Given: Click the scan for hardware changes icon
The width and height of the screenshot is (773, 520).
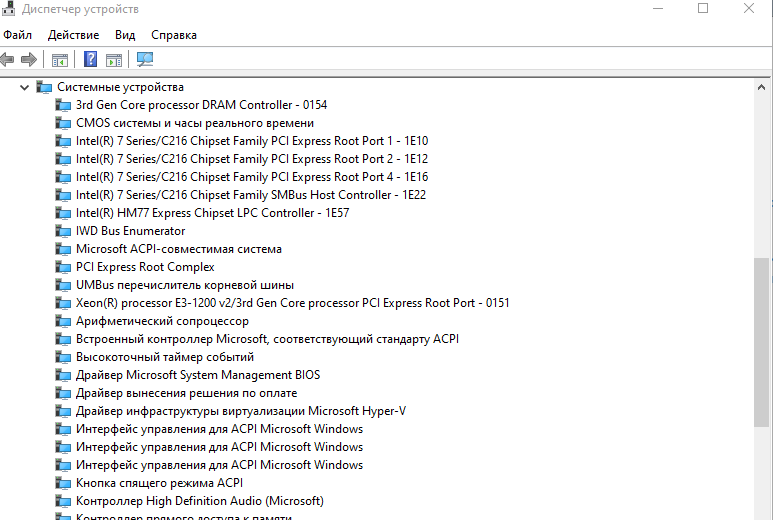Looking at the screenshot, I should (145, 60).
